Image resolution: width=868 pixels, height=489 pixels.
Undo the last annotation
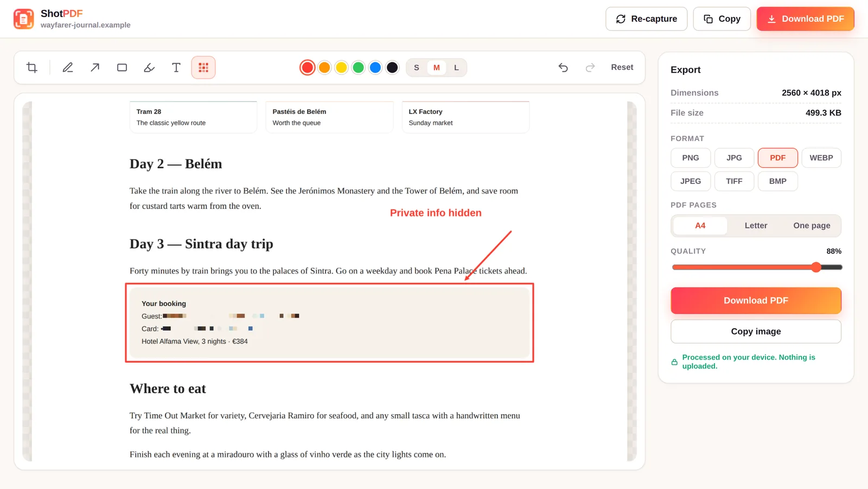(563, 67)
